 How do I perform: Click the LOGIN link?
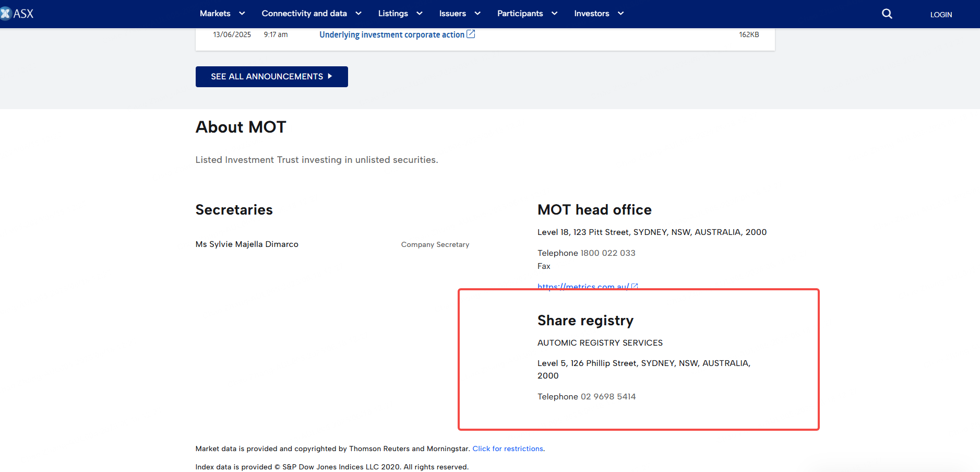(x=941, y=15)
